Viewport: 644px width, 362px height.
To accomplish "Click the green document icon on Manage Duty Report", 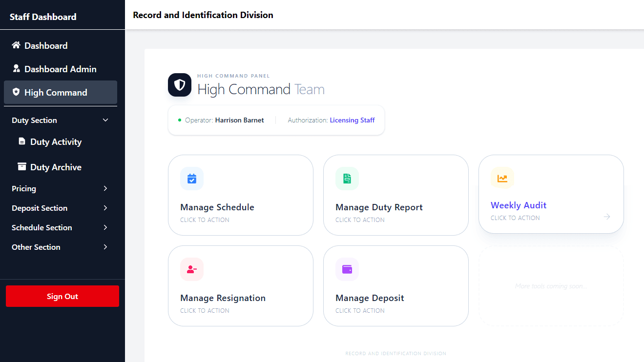I will (347, 179).
